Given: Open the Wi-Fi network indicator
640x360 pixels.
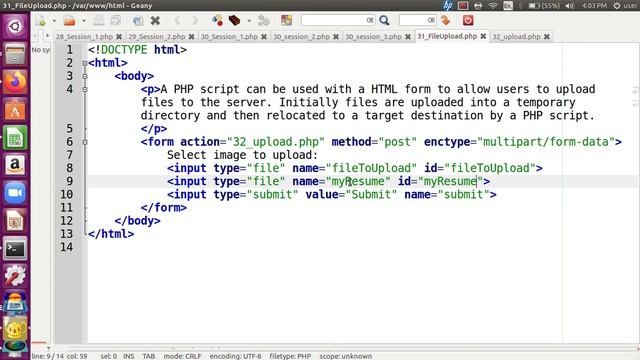Looking at the screenshot, I should click(493, 6).
